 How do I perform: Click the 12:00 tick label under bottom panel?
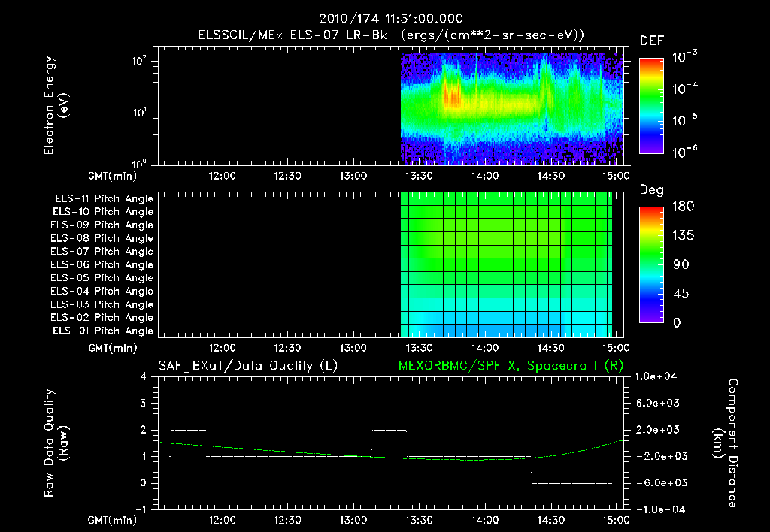222,520
